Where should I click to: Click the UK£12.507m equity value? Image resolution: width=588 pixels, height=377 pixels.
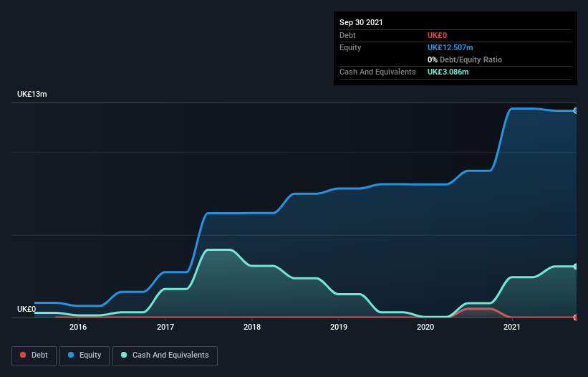450,47
